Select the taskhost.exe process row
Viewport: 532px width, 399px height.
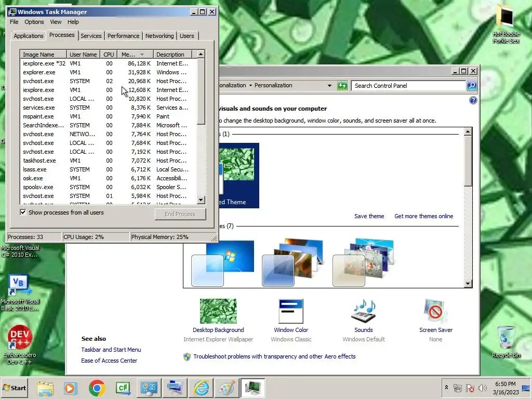[x=109, y=161]
